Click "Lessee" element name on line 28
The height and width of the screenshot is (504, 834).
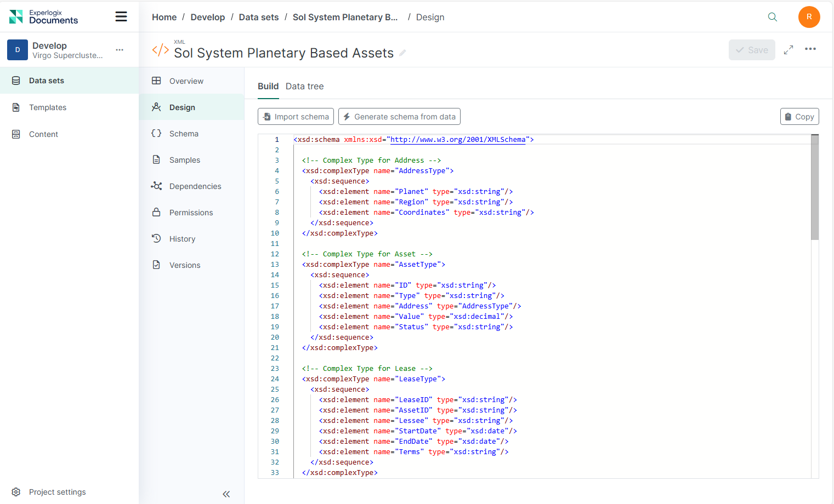(411, 421)
